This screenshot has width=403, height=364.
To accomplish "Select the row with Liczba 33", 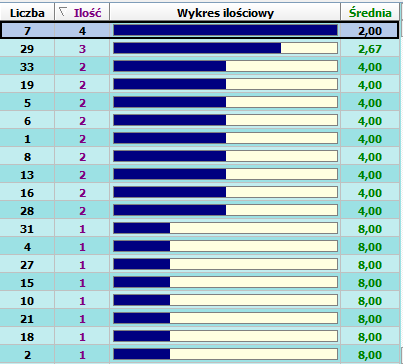I will [200, 67].
